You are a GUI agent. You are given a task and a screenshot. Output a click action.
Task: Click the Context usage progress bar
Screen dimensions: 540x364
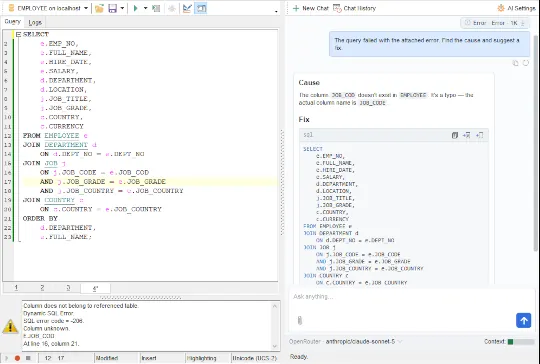[x=521, y=342]
